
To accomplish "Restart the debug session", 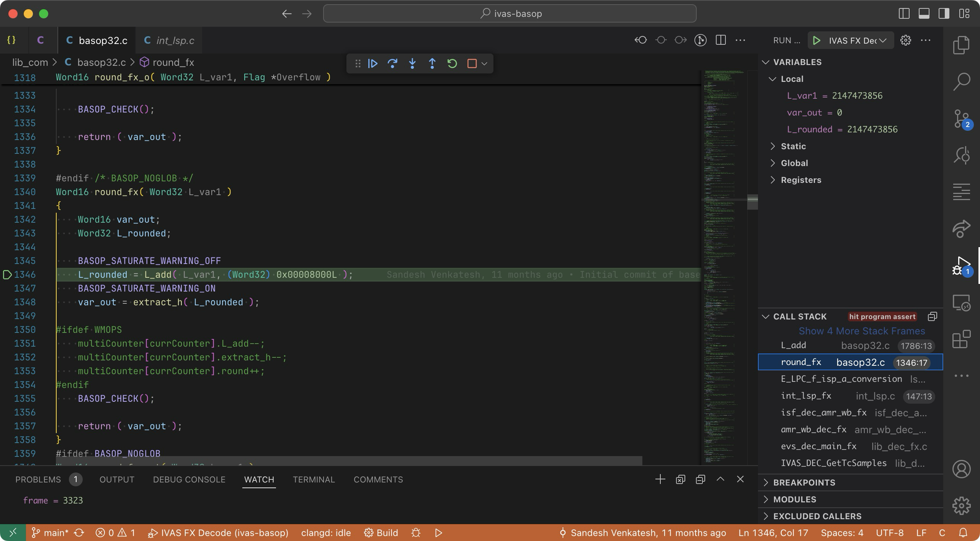I will 452,63.
